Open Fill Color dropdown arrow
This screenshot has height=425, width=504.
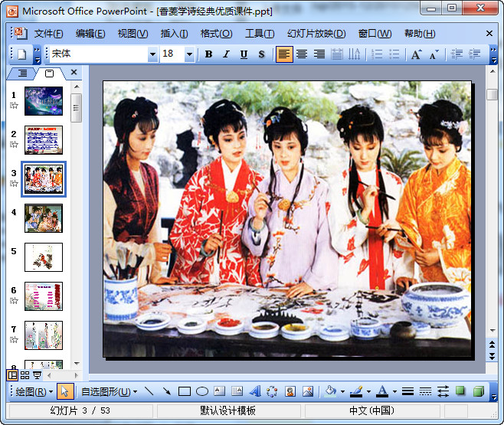[x=342, y=391]
